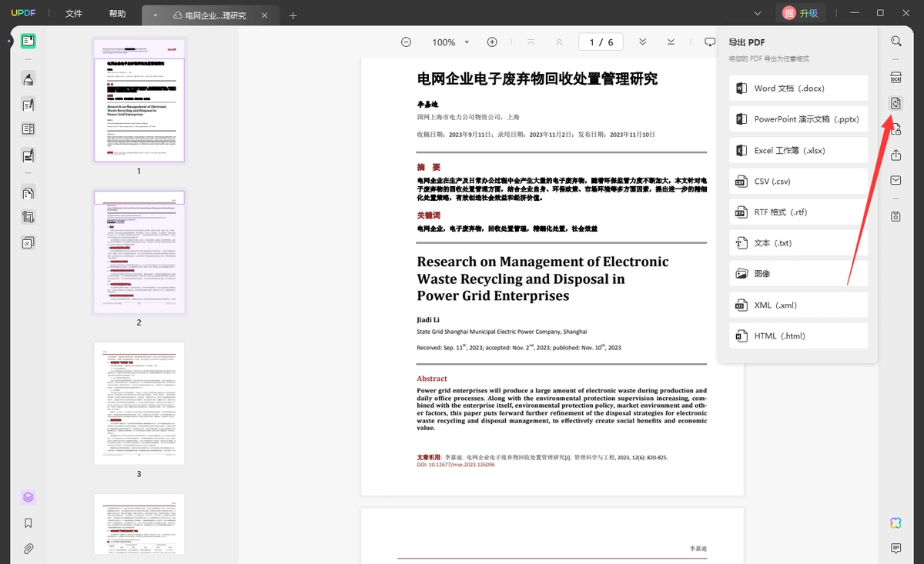Select page 2 thumbnail
The height and width of the screenshot is (564, 924).
139,252
